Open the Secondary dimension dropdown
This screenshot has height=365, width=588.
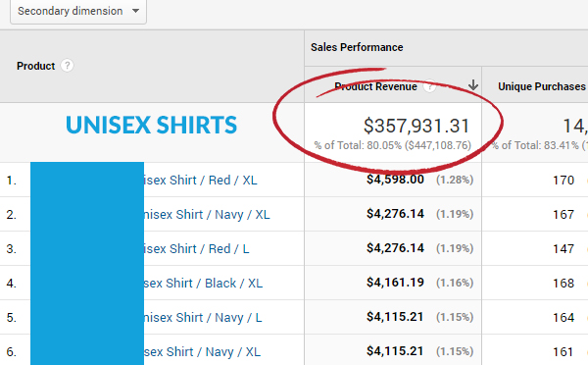(x=78, y=11)
